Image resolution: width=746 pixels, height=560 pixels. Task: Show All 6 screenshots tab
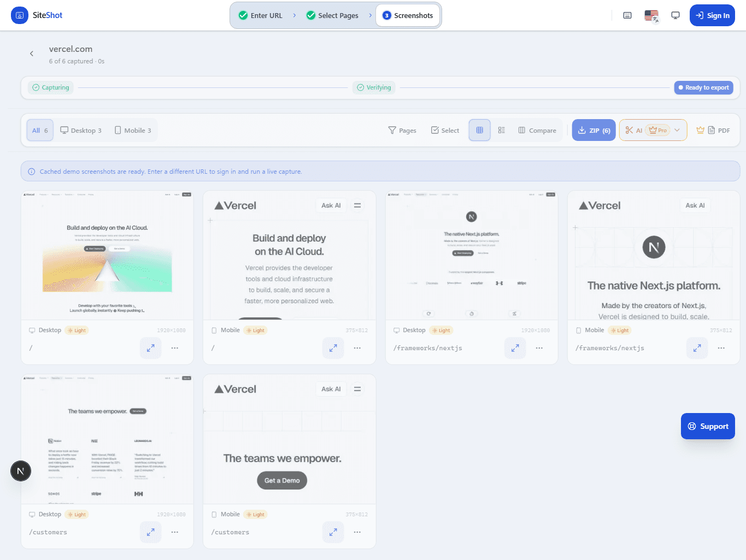click(x=40, y=130)
